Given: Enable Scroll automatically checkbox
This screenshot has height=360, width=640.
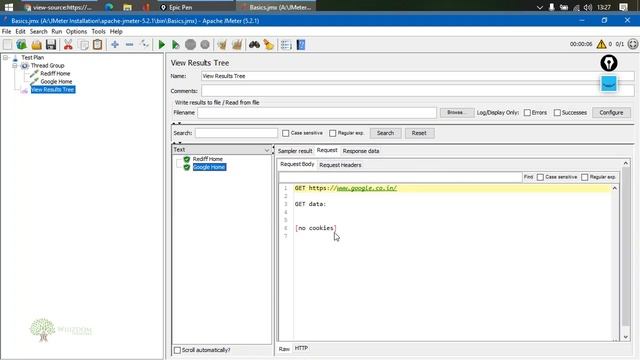Looking at the screenshot, I should [x=177, y=350].
